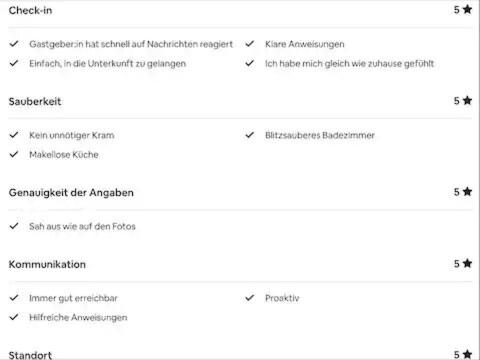This screenshot has width=480, height=360.
Task: Click the star icon next to Check-in rating
Action: 467,10
